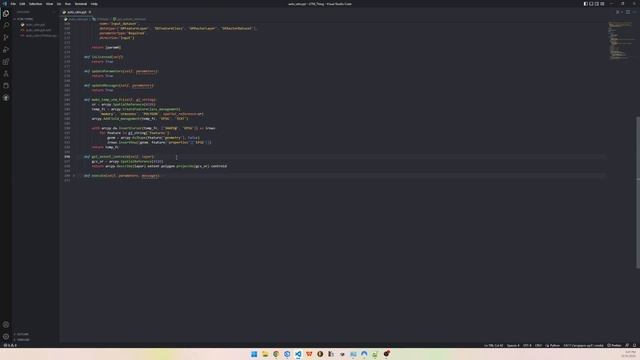Click the return temp_fc line
640x360 pixels.
tap(105, 147)
